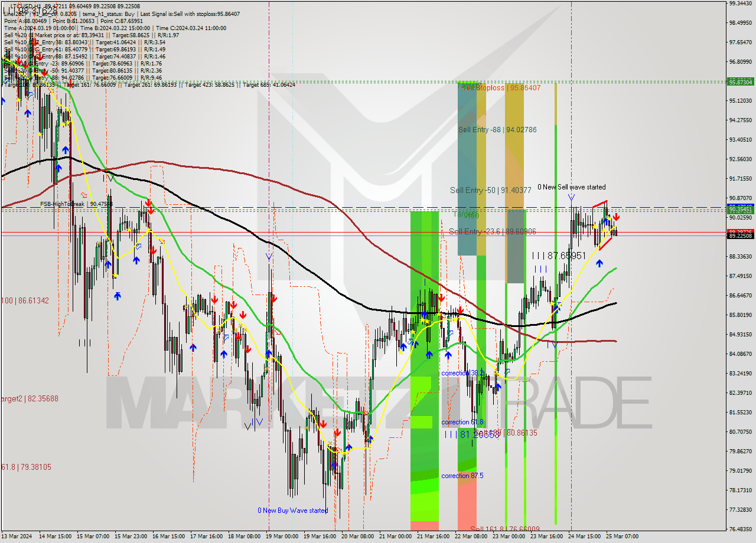
Task: Click the 76.48350 price axis value
Action: 741,529
